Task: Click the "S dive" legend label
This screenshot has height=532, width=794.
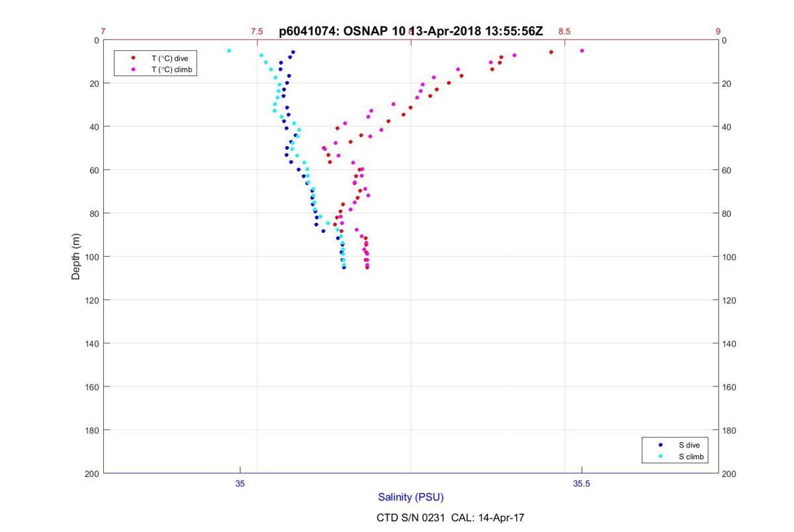Action: [x=689, y=445]
